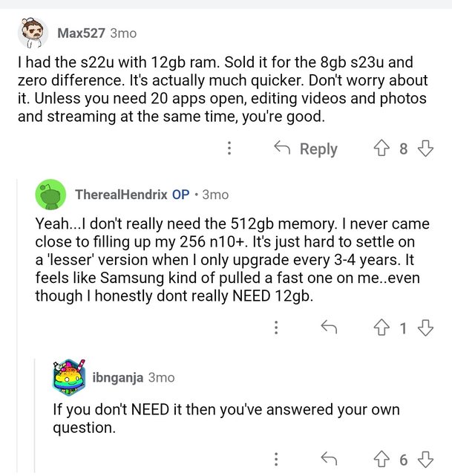
Task: Open three-dot menu on ibnganja's comment
Action: (x=276, y=458)
